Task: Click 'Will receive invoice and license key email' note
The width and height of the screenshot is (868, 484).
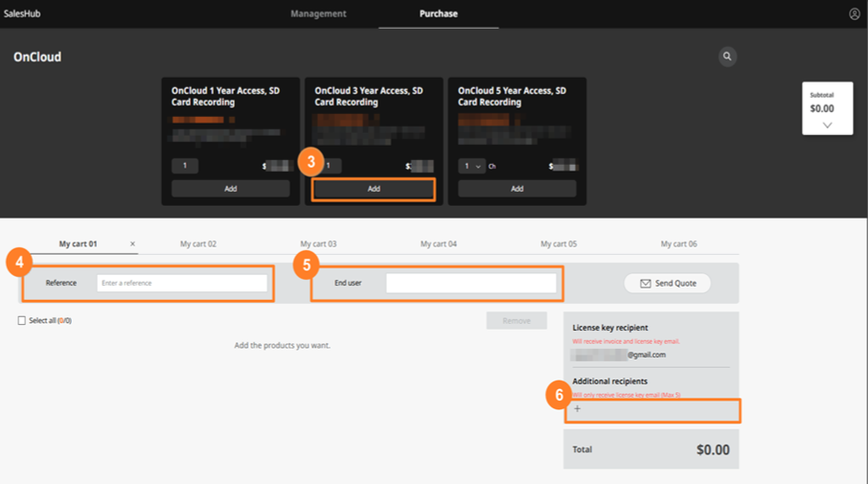Action: [626, 342]
